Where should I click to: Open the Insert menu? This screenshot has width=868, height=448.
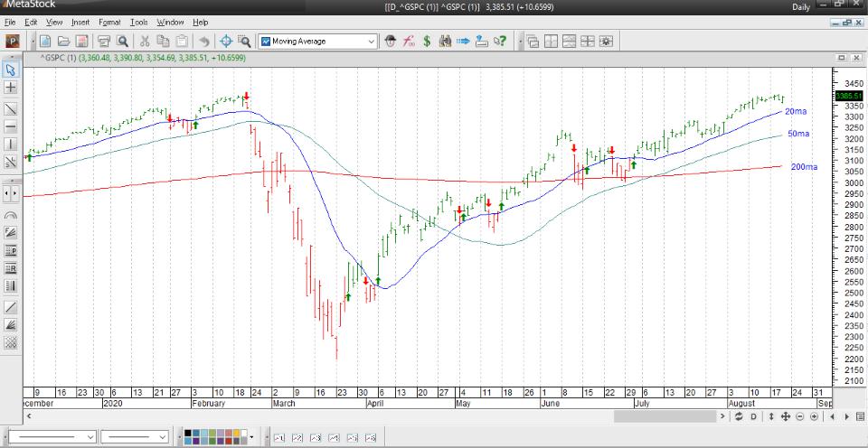(x=80, y=22)
